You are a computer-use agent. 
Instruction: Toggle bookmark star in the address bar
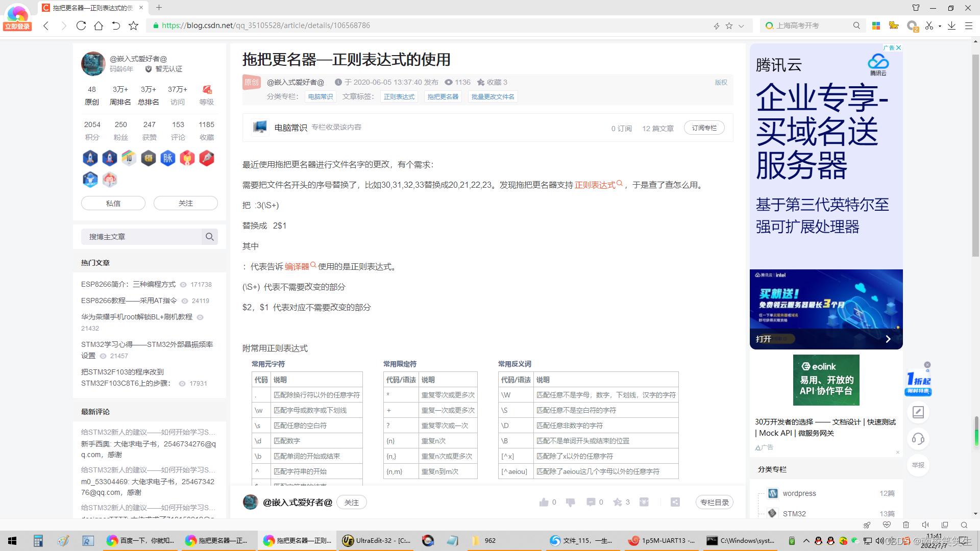(729, 26)
